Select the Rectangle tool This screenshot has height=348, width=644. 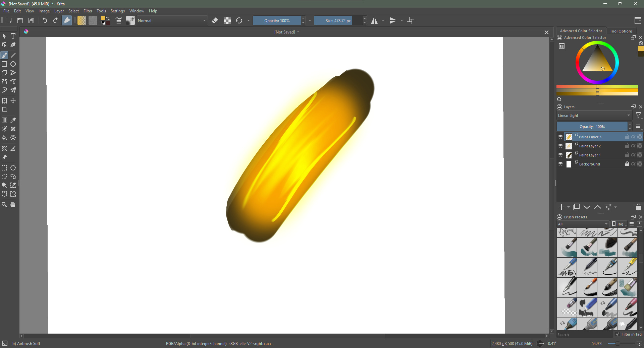coord(4,64)
